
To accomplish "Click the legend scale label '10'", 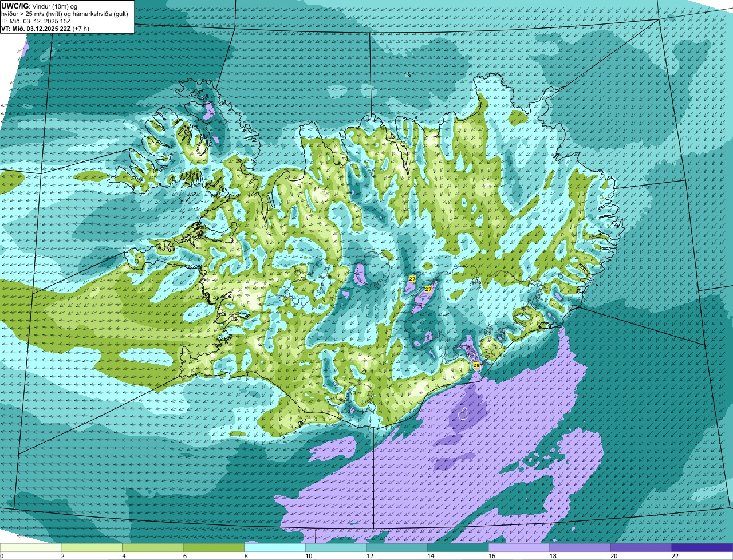I will click(x=309, y=556).
